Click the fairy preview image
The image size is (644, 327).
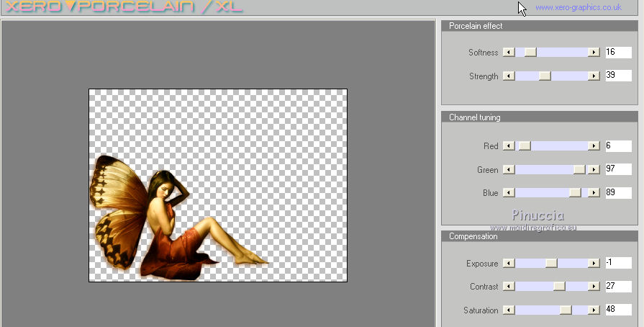click(218, 185)
